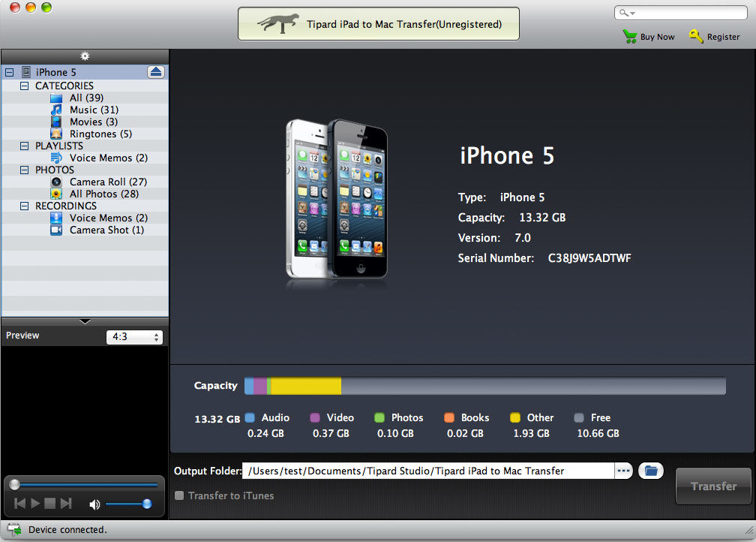Image resolution: width=756 pixels, height=542 pixels.
Task: Click the Register link
Action: 723,37
